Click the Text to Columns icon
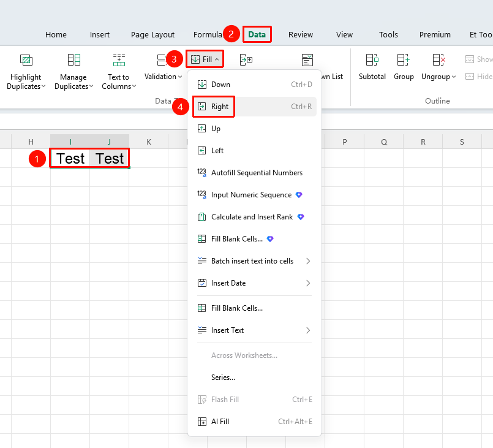 [119, 60]
